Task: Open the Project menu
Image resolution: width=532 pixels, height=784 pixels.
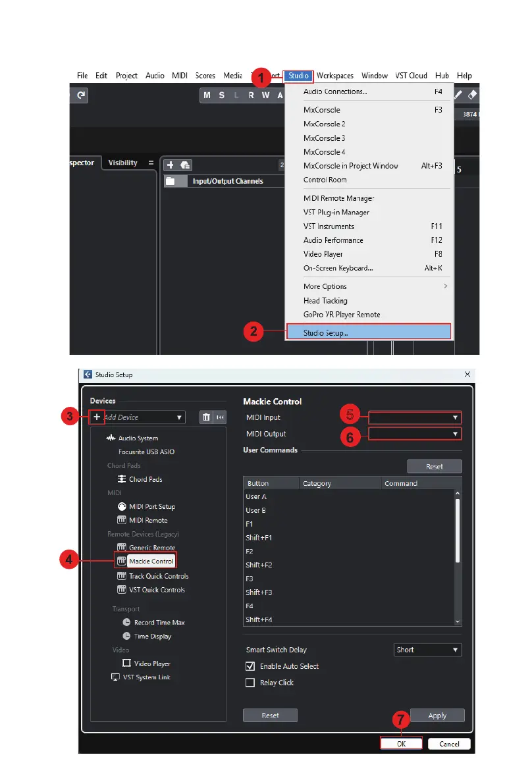Action: tap(126, 76)
